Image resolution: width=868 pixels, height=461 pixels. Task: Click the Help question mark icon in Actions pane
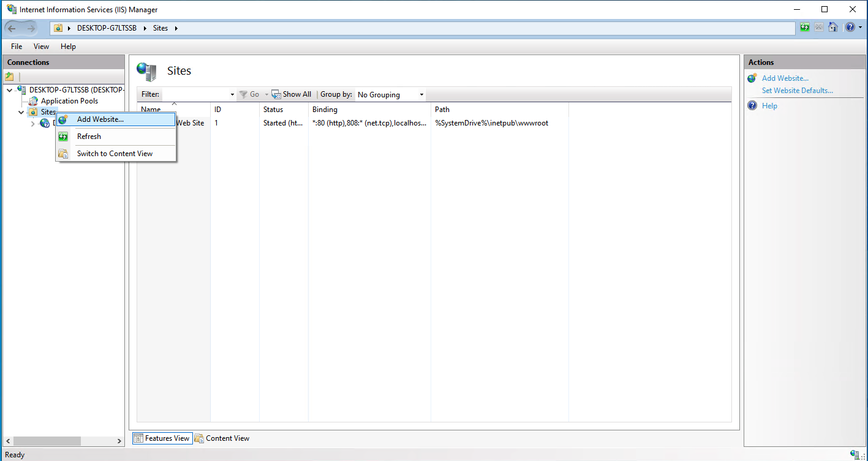coord(753,106)
